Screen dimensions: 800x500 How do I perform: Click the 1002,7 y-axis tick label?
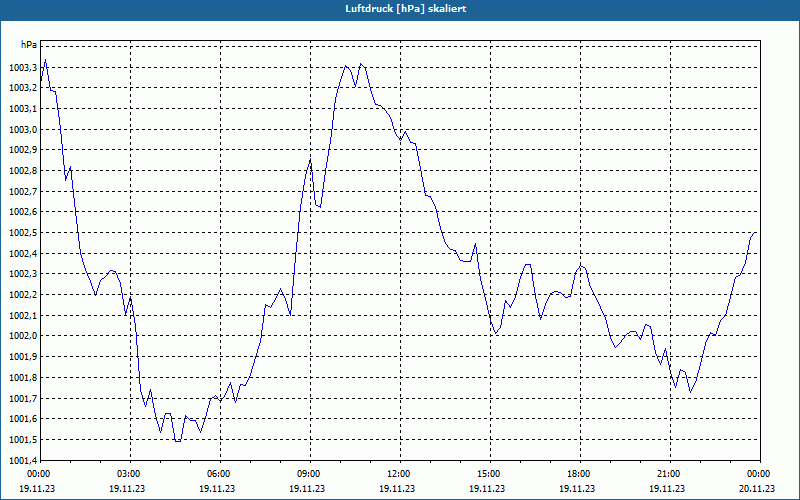click(23, 191)
